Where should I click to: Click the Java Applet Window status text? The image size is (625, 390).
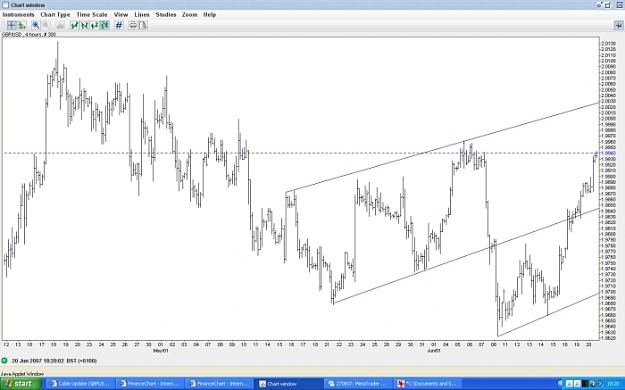point(22,374)
